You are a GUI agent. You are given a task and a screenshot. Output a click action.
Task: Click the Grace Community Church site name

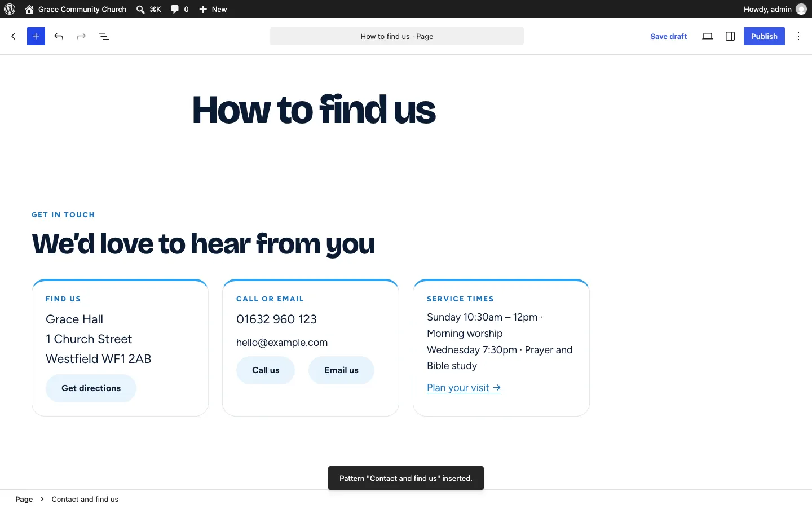click(82, 9)
